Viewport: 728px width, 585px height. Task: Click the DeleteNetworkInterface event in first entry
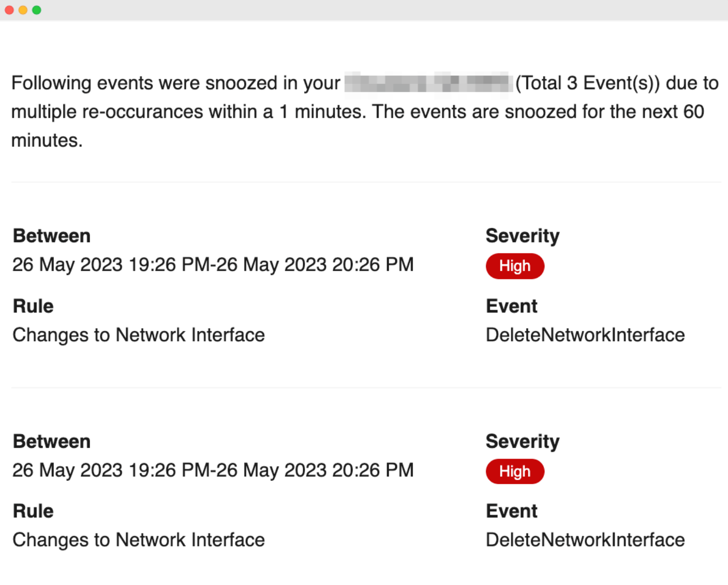click(585, 335)
